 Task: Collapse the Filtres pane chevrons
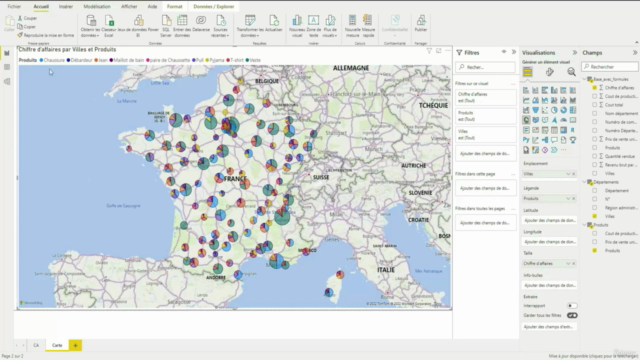(x=514, y=52)
